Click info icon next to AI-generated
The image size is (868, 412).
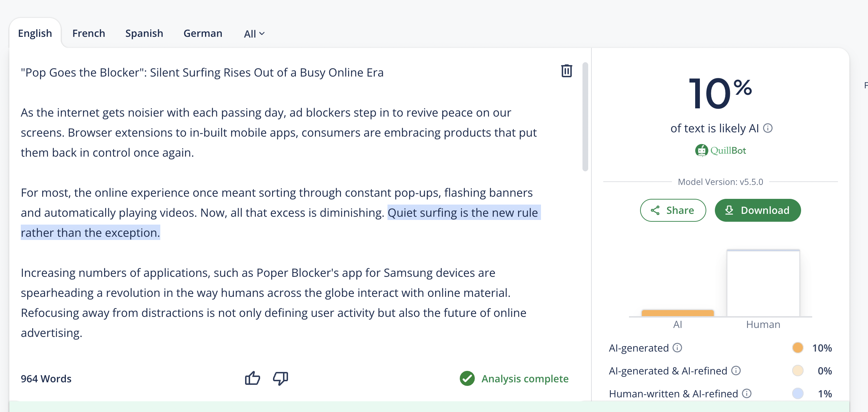pos(677,348)
